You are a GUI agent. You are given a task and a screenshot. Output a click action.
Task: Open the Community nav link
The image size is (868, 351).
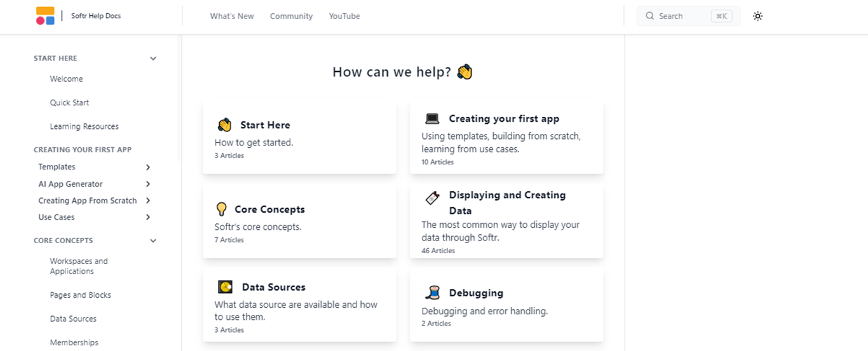click(291, 17)
